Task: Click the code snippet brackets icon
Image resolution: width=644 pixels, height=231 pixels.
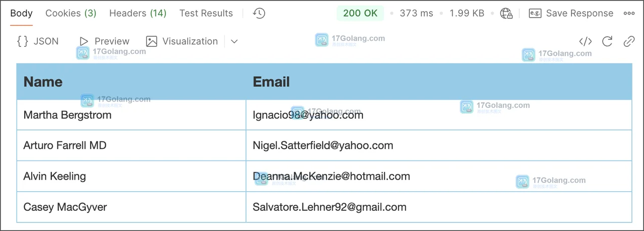Action: [585, 41]
